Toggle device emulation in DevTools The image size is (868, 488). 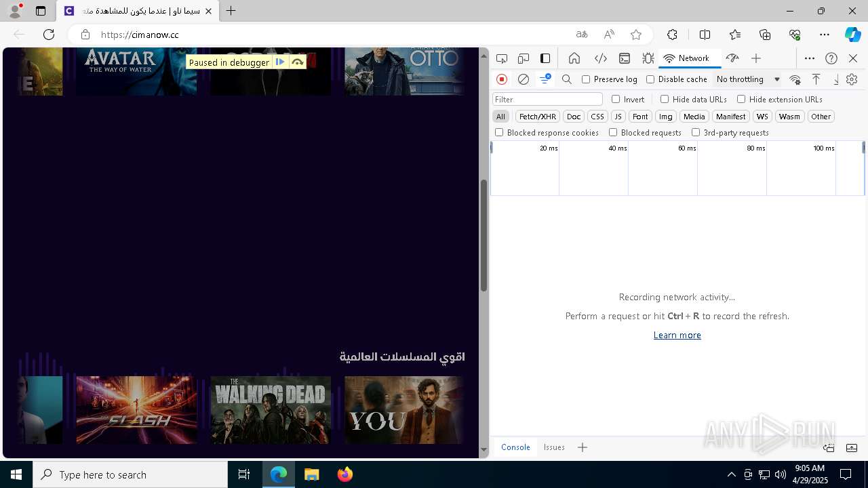pyautogui.click(x=524, y=58)
